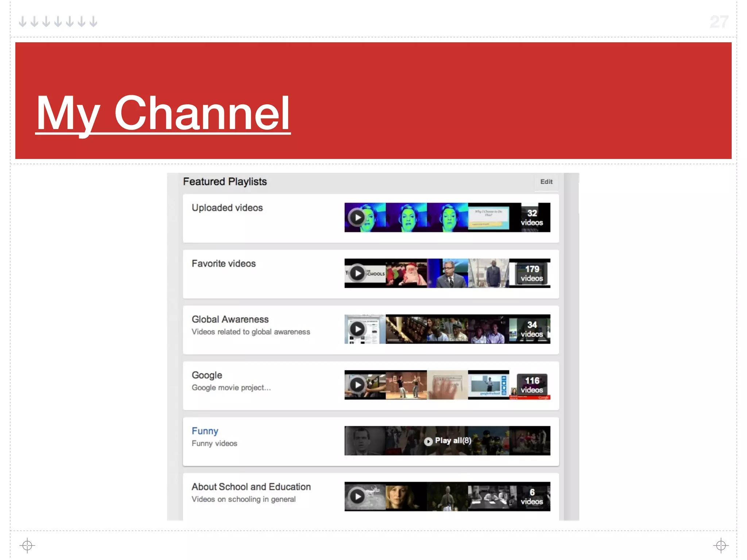
Task: Open the Google playlist title
Action: tap(207, 375)
